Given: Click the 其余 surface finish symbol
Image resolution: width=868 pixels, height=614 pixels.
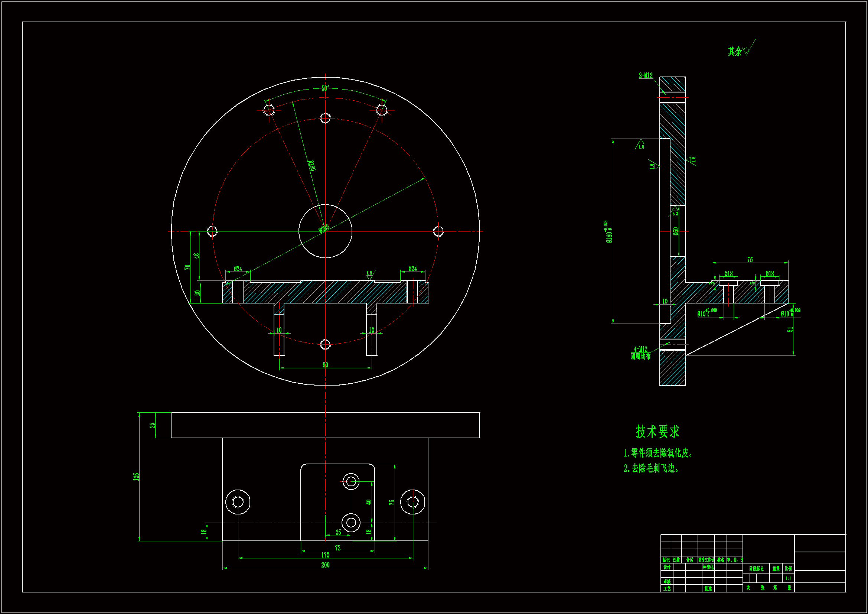Looking at the screenshot, I should 741,51.
